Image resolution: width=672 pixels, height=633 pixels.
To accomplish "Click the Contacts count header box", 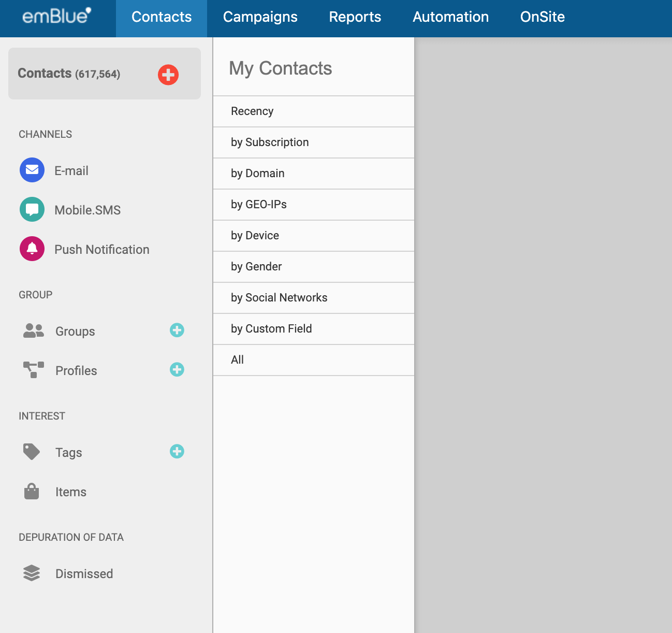I will pos(83,74).
